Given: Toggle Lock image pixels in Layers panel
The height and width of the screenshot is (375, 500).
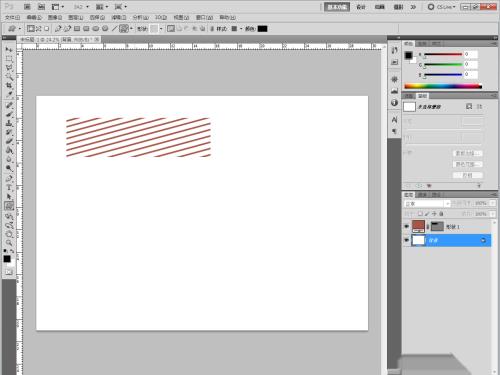Looking at the screenshot, I should point(427,213).
